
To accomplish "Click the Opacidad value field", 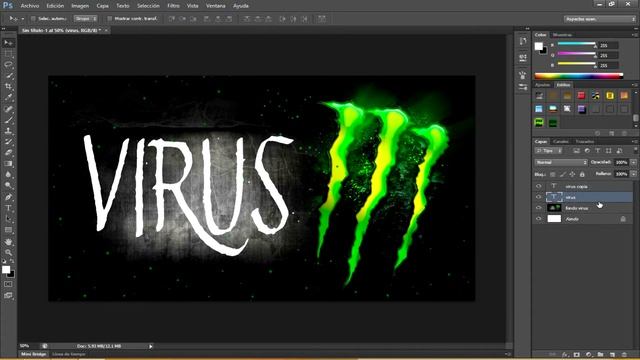I will pos(621,162).
